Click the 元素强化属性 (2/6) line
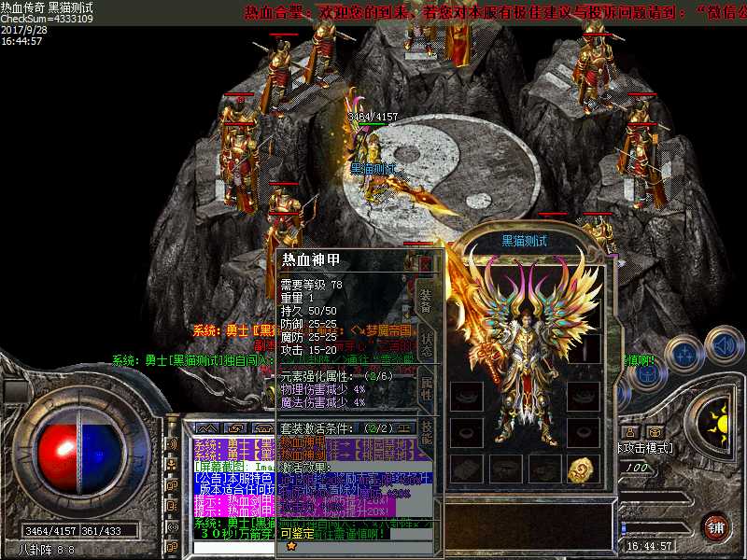Image resolution: width=747 pixels, height=560 pixels. (x=337, y=376)
